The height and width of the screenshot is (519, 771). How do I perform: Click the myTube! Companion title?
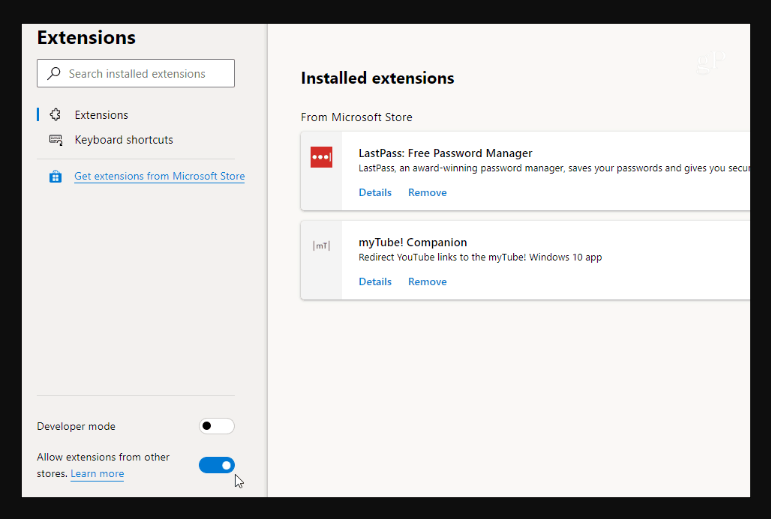413,242
